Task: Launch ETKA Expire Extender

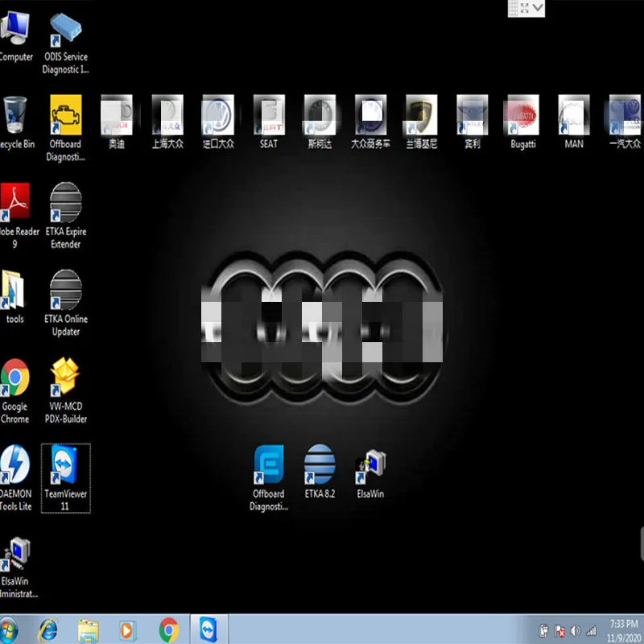Action: point(66,216)
